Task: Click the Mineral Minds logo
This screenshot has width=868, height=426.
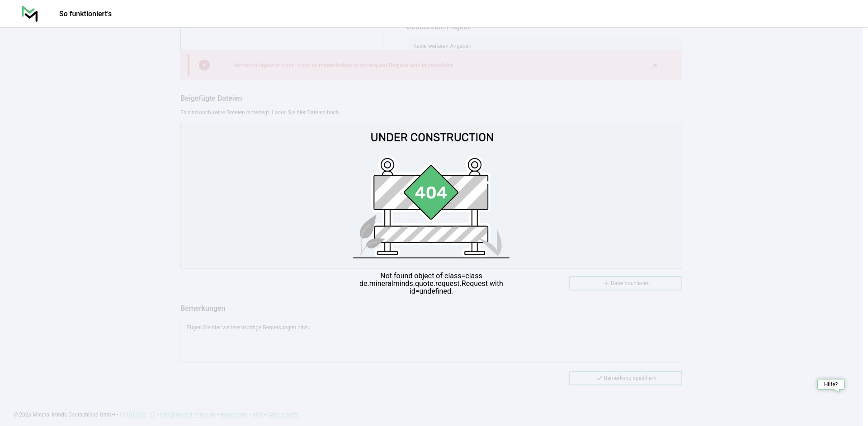Action: [29, 14]
